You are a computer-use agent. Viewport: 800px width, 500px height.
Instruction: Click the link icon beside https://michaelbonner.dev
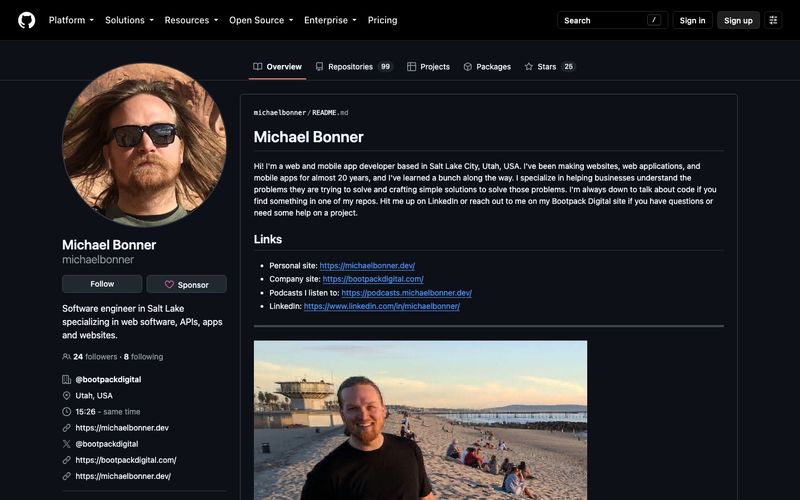coord(66,428)
